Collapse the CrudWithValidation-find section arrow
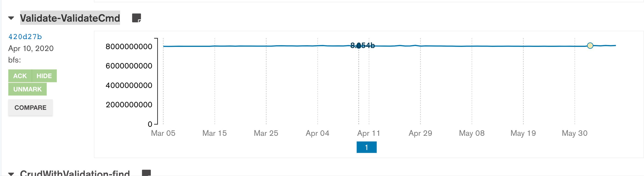The width and height of the screenshot is (644, 176). [x=11, y=174]
